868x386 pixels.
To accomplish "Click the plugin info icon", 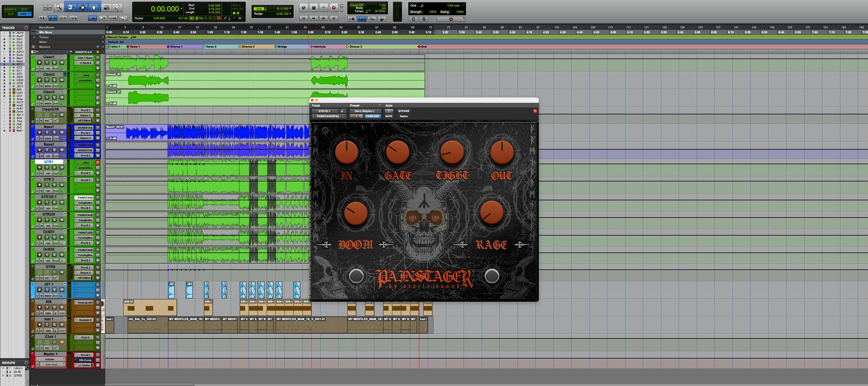I will [x=325, y=130].
